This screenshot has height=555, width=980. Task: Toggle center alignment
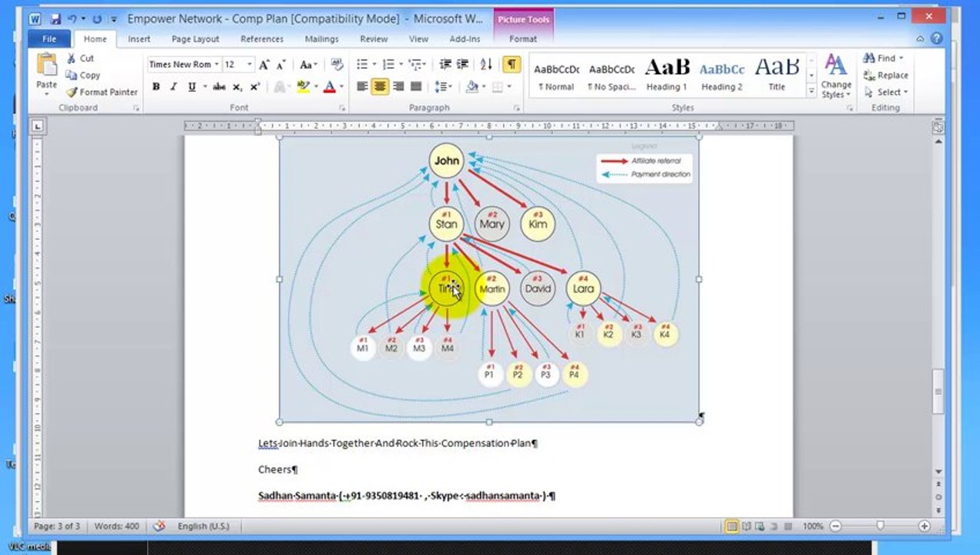(380, 87)
